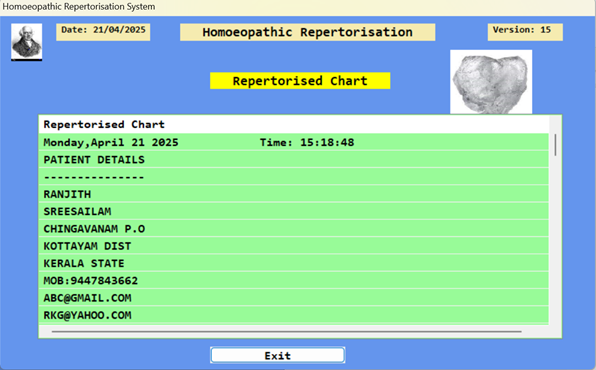
Task: Select the Repertorised Chart header row
Action: (x=293, y=124)
